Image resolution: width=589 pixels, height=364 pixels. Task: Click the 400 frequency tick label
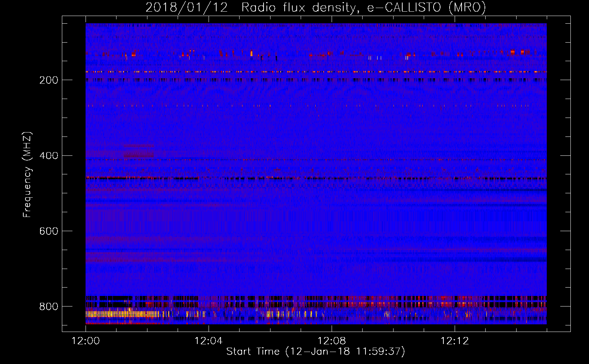tap(49, 156)
